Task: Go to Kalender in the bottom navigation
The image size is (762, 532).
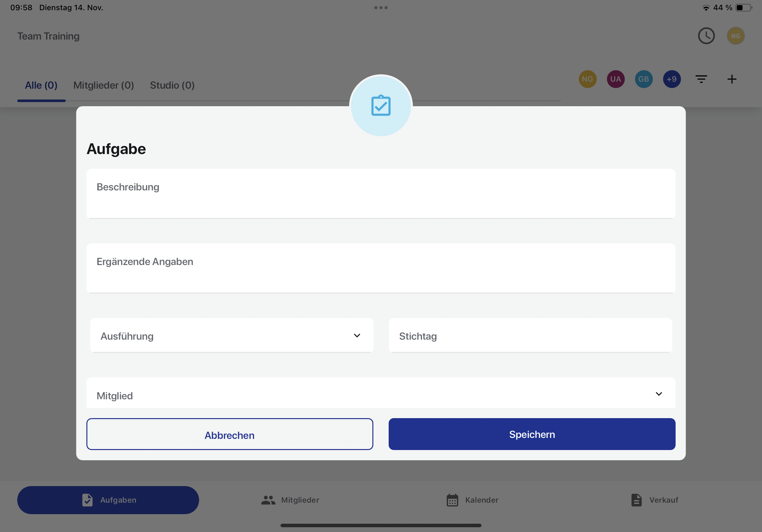Action: (x=473, y=500)
